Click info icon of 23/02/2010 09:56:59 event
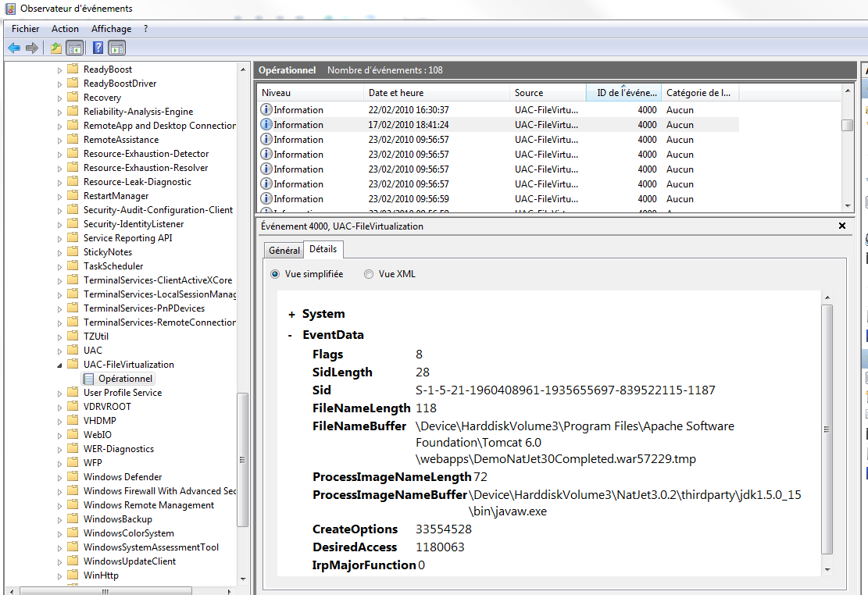This screenshot has width=868, height=595. (266, 198)
